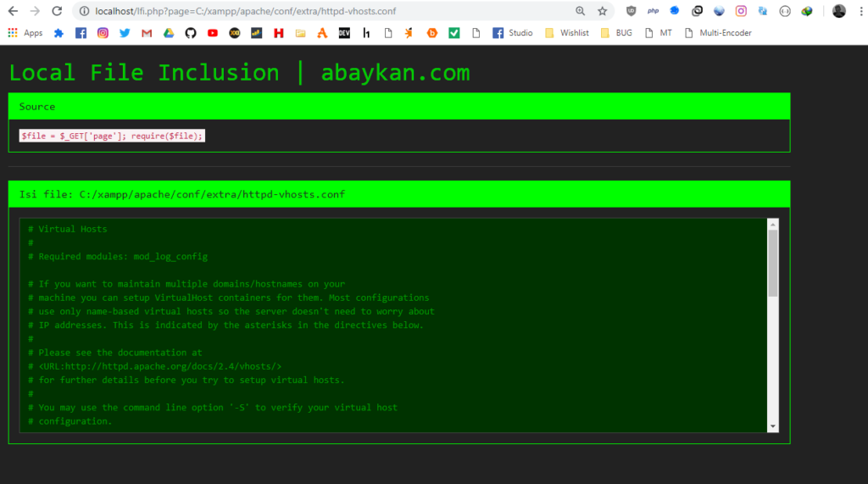Viewport: 868px width, 484px height.
Task: Open the green checkmark bookmark
Action: [454, 33]
